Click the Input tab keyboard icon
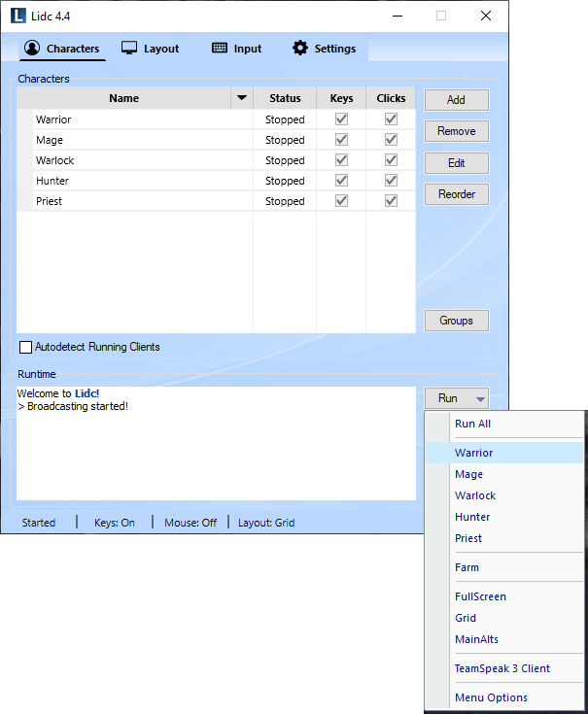588x714 pixels. point(220,49)
